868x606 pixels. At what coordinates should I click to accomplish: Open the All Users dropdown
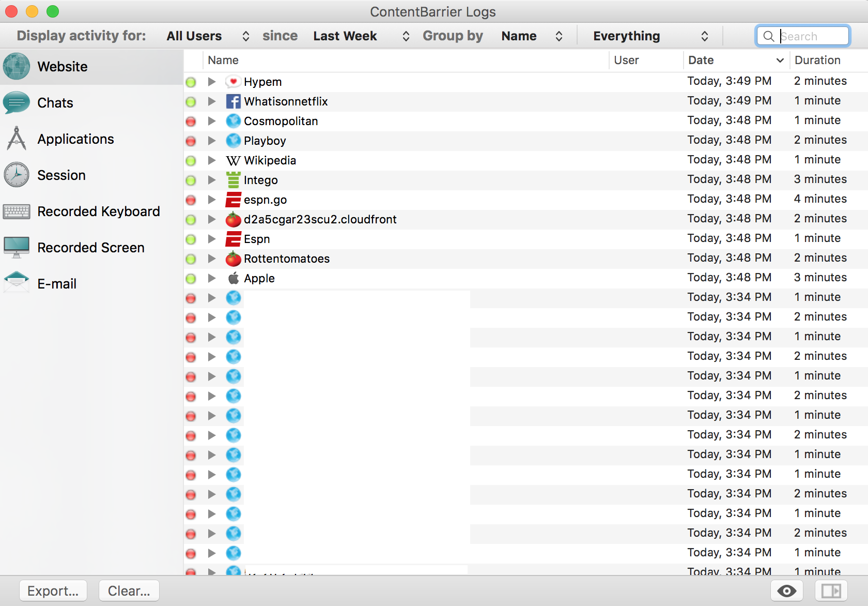(x=208, y=36)
